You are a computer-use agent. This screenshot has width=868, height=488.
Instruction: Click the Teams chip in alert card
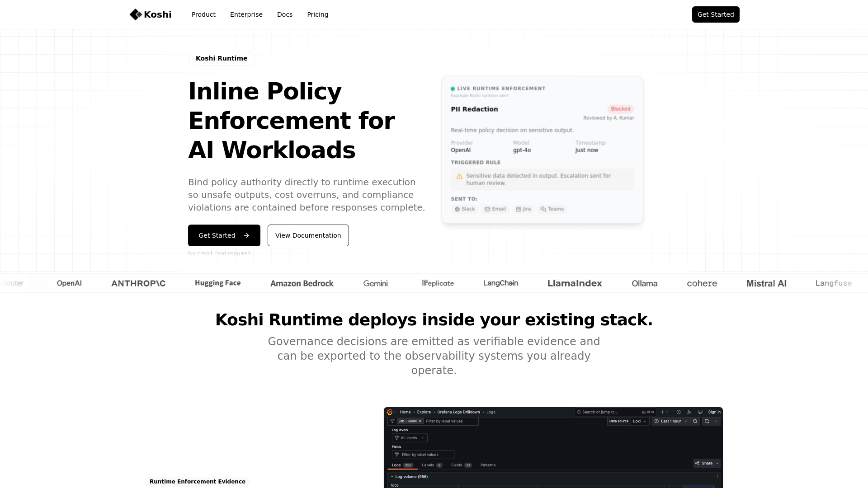pos(552,209)
